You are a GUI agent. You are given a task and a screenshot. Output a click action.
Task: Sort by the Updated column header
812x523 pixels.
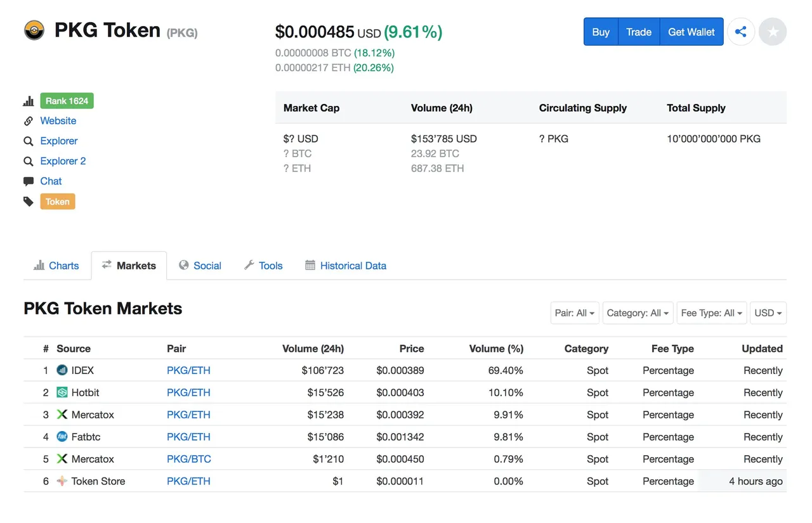tap(762, 349)
